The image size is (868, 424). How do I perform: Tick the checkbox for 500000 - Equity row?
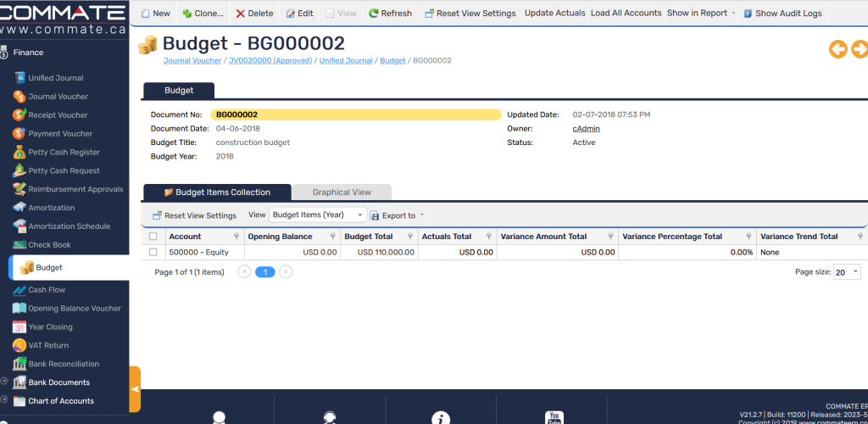point(153,252)
